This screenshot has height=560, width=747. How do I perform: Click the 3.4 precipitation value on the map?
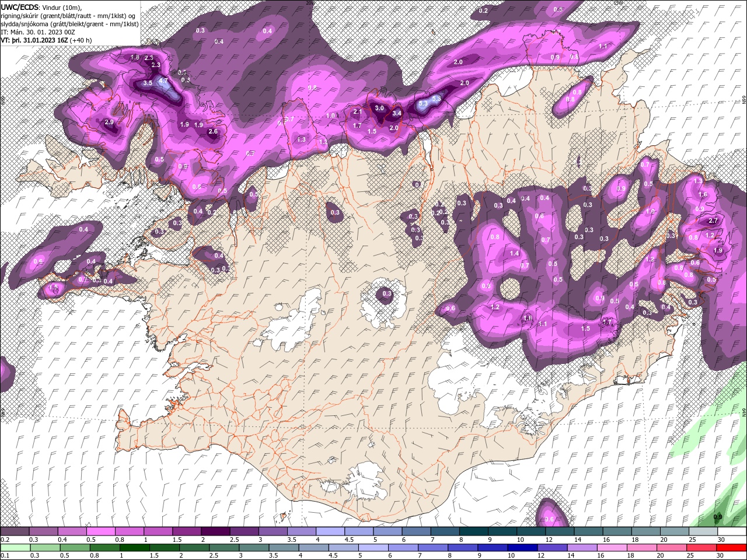pos(397,113)
